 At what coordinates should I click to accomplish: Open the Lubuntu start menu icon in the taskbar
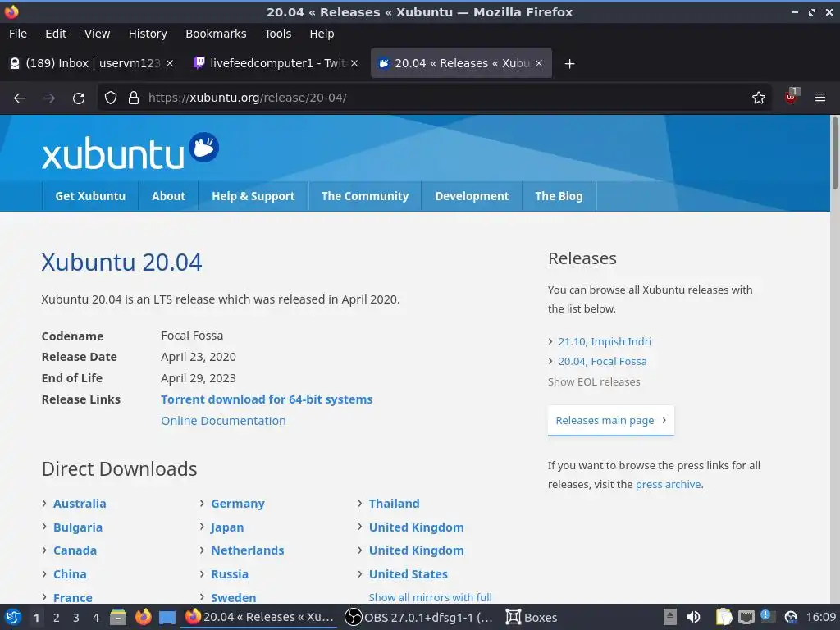(13, 617)
